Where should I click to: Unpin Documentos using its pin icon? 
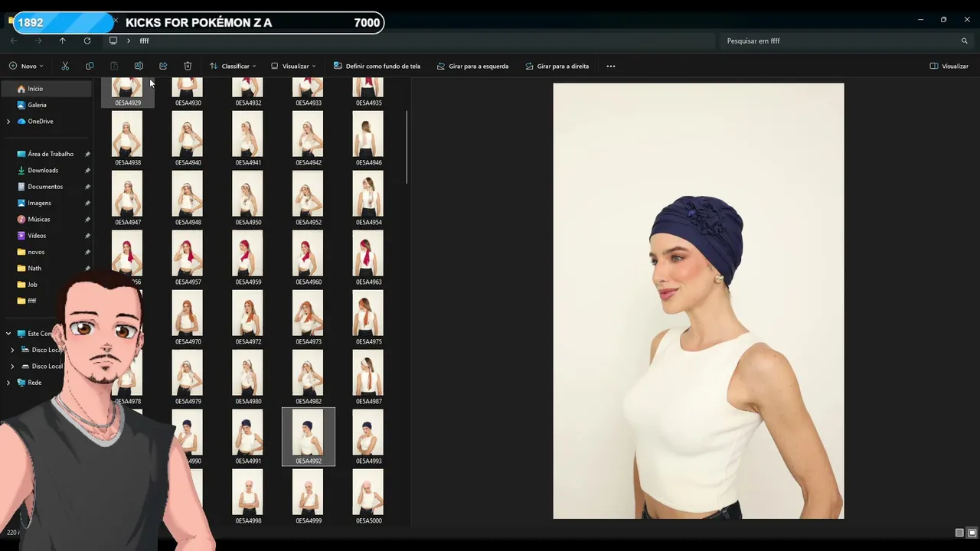pyautogui.click(x=87, y=187)
